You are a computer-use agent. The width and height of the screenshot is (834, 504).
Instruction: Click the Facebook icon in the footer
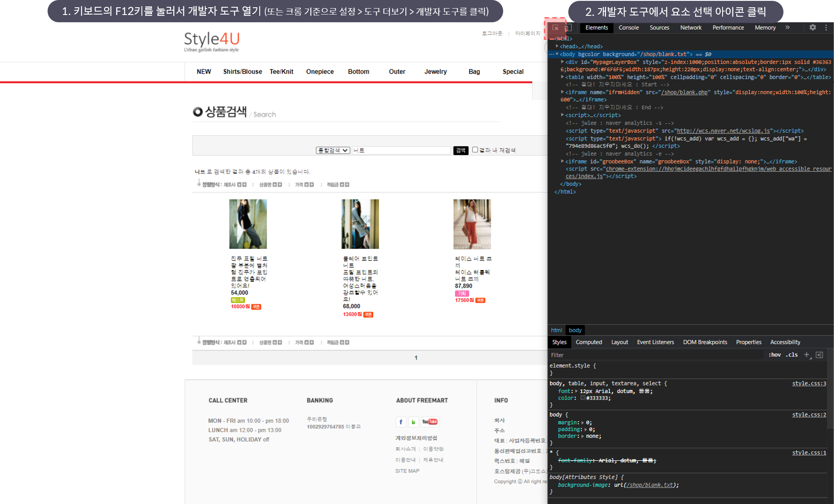point(401,422)
